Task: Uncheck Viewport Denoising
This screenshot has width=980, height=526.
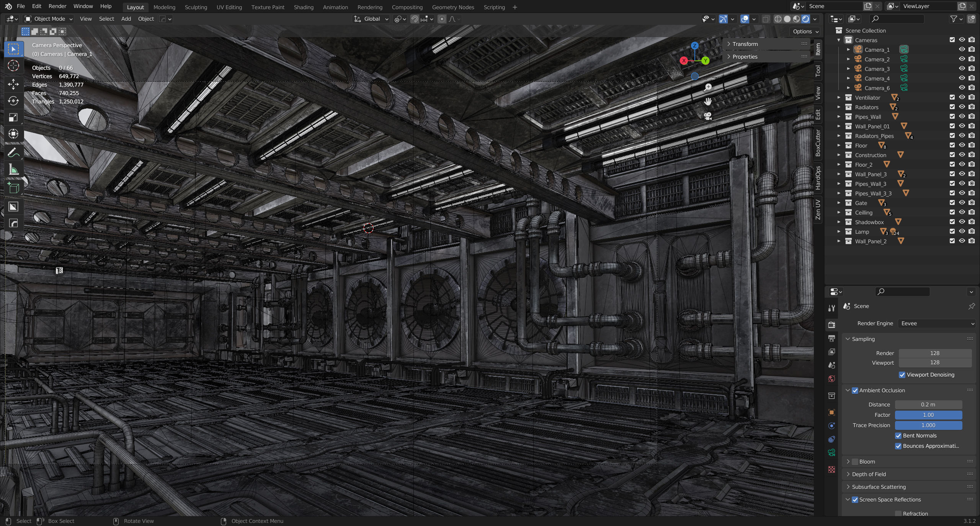Action: pyautogui.click(x=902, y=375)
